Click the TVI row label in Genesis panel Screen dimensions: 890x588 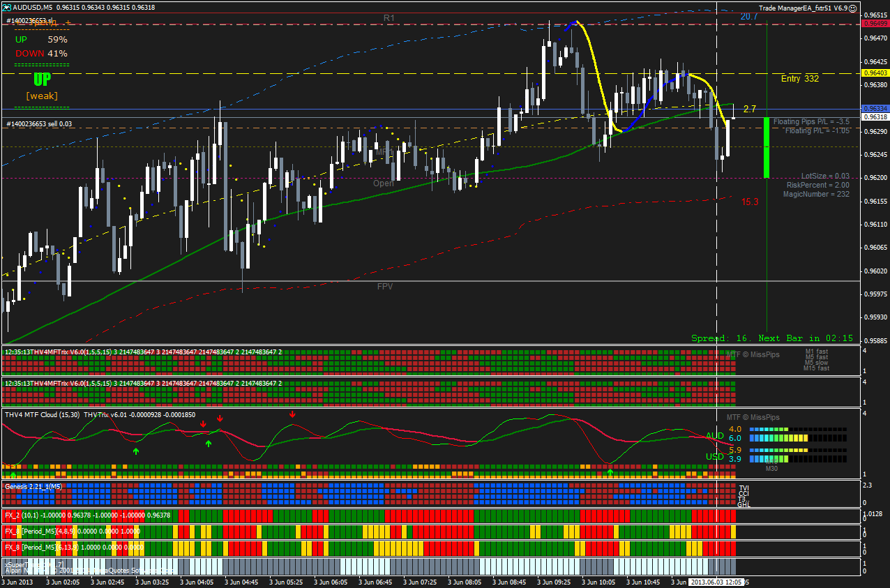744,488
